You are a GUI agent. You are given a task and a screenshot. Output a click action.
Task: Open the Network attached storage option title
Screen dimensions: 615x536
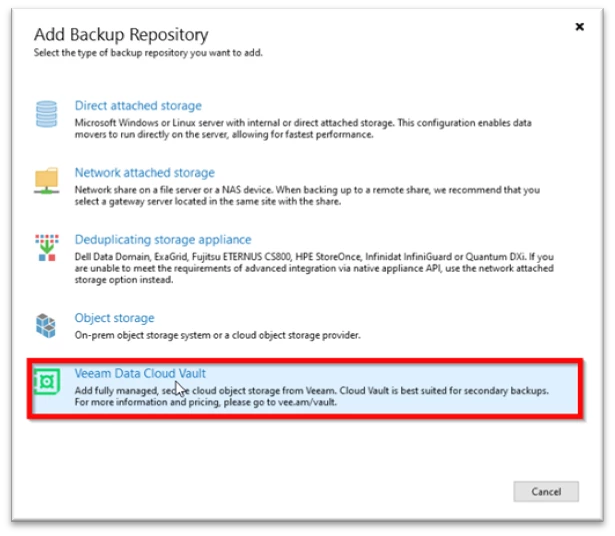144,173
